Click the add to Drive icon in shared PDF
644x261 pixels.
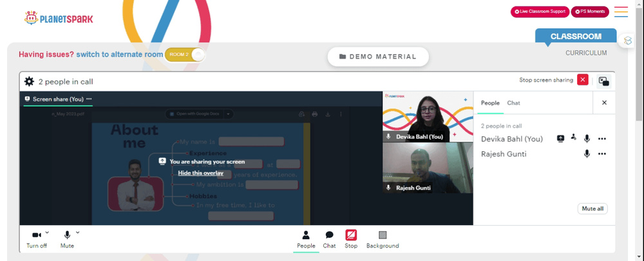pos(301,114)
